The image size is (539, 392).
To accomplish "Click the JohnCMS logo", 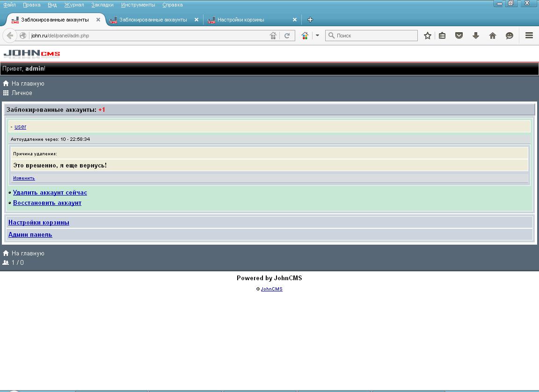I will pos(32,53).
